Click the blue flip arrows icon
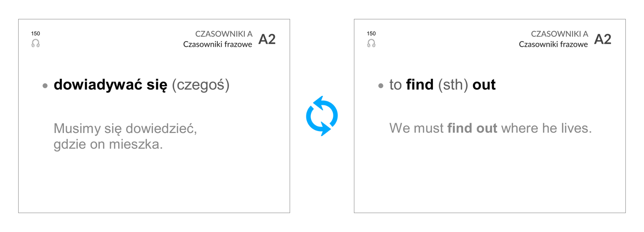Image resolution: width=644 pixels, height=232 pixels. point(322,116)
